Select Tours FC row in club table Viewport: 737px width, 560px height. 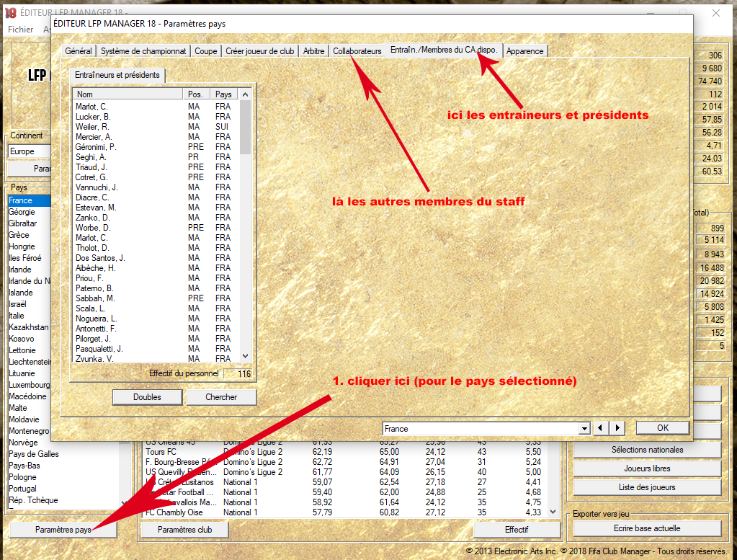point(345,452)
